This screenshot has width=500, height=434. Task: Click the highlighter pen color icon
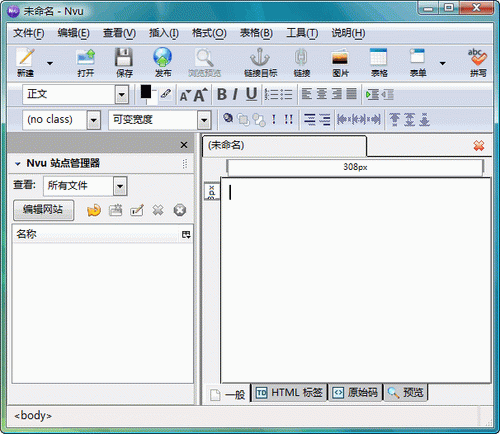coord(166,94)
